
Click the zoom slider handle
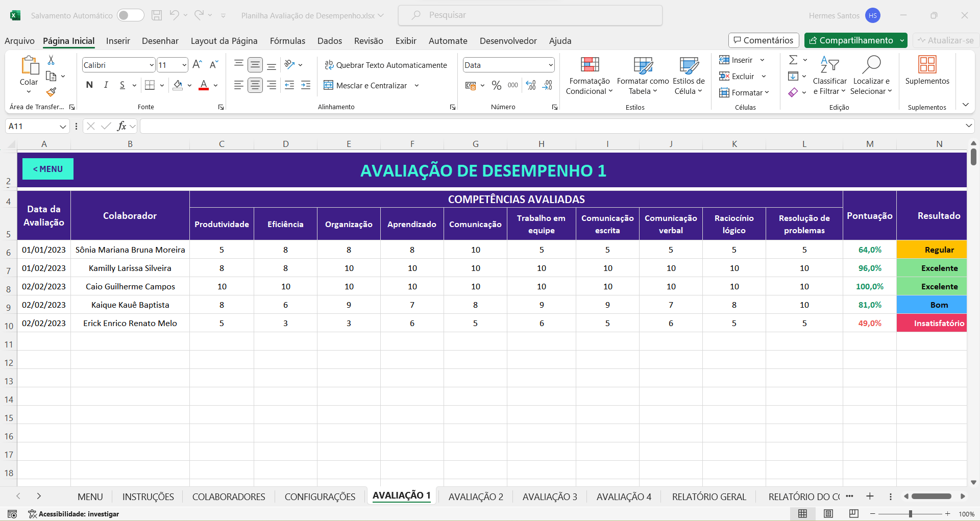coord(911,514)
